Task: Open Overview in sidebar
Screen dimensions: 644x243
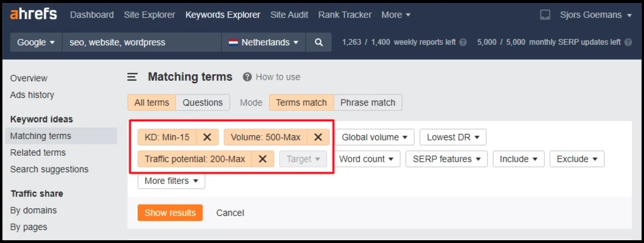Action: coord(29,78)
